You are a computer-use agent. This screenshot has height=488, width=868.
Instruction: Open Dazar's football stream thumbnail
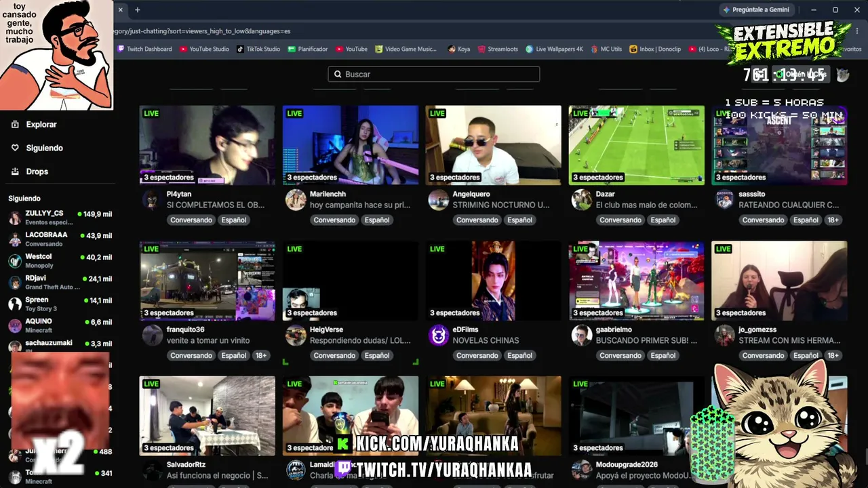point(637,145)
